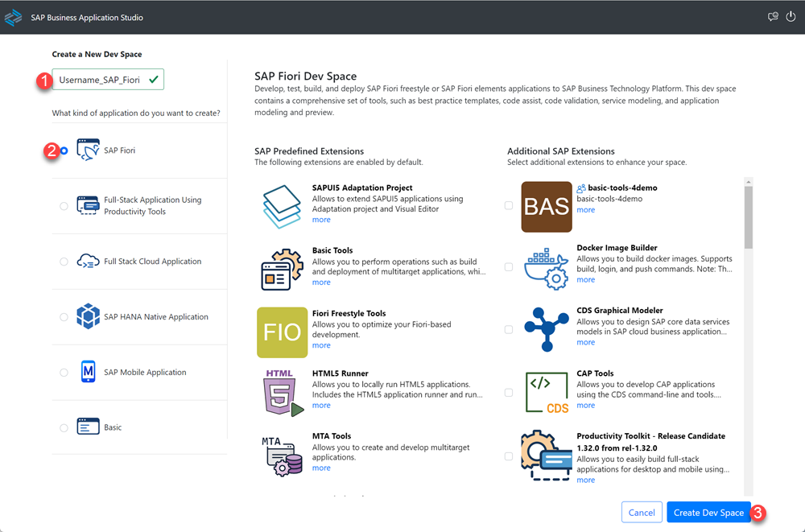Click the Create Dev Space button
The image size is (805, 532).
(708, 513)
